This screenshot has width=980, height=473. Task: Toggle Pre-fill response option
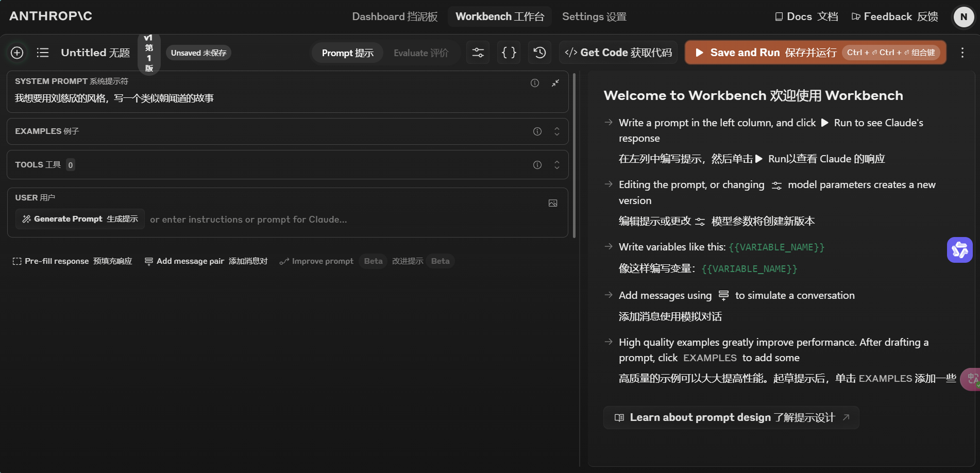tap(73, 261)
